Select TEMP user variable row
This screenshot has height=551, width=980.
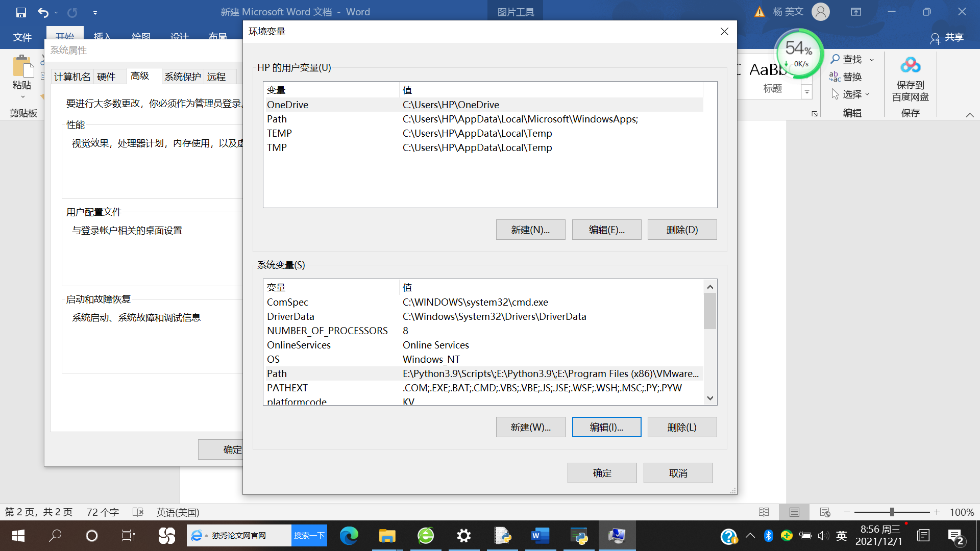tap(483, 133)
